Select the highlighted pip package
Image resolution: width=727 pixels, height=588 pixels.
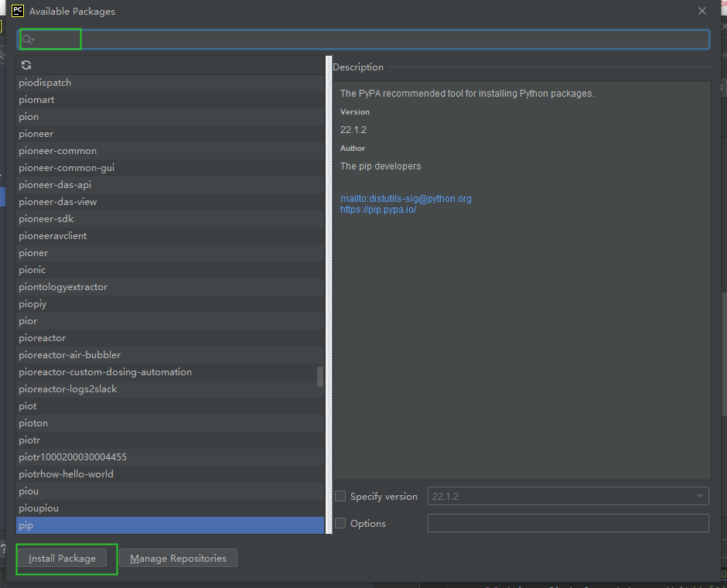pyautogui.click(x=170, y=525)
